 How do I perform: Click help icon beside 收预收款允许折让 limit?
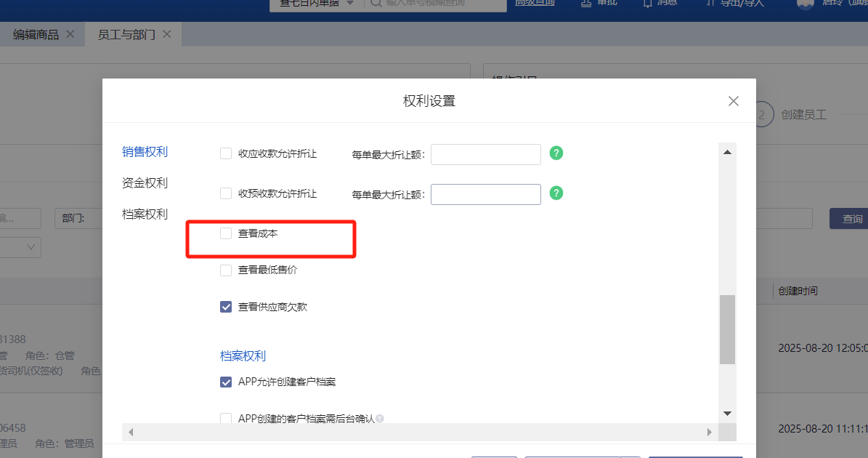pyautogui.click(x=556, y=193)
